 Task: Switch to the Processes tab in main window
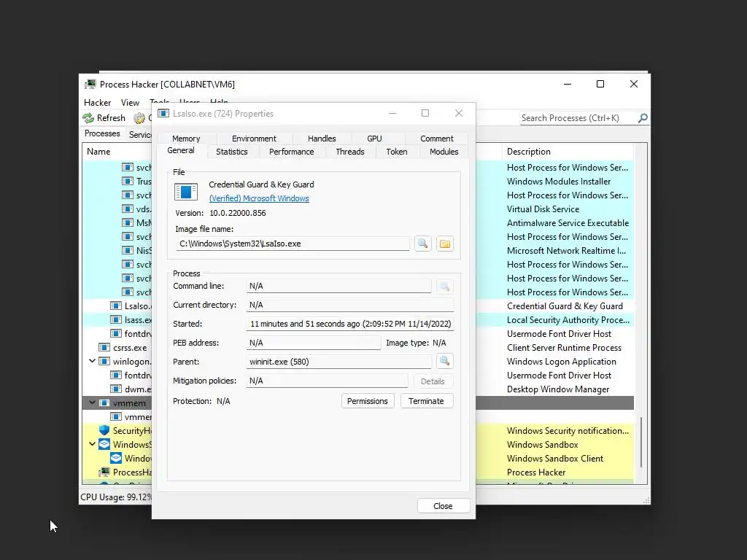[102, 133]
